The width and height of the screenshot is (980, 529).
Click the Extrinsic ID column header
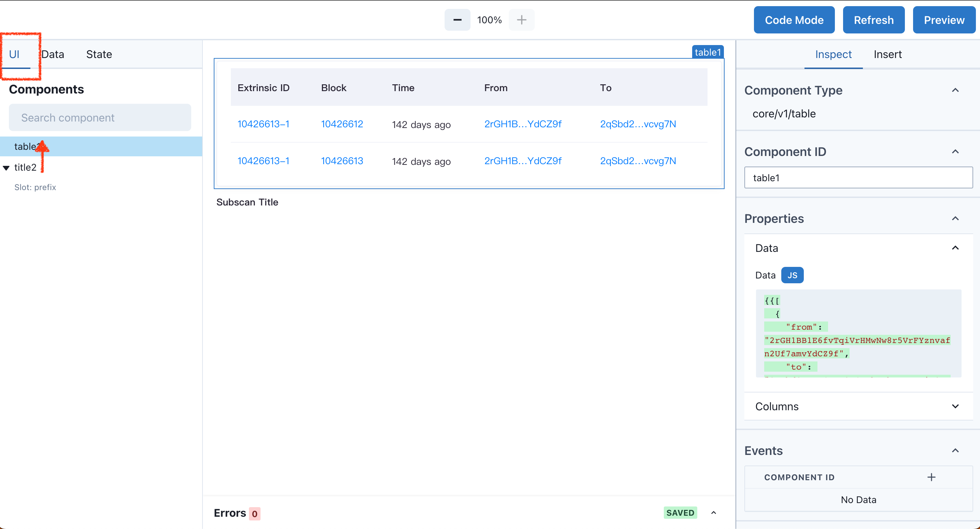[263, 88]
